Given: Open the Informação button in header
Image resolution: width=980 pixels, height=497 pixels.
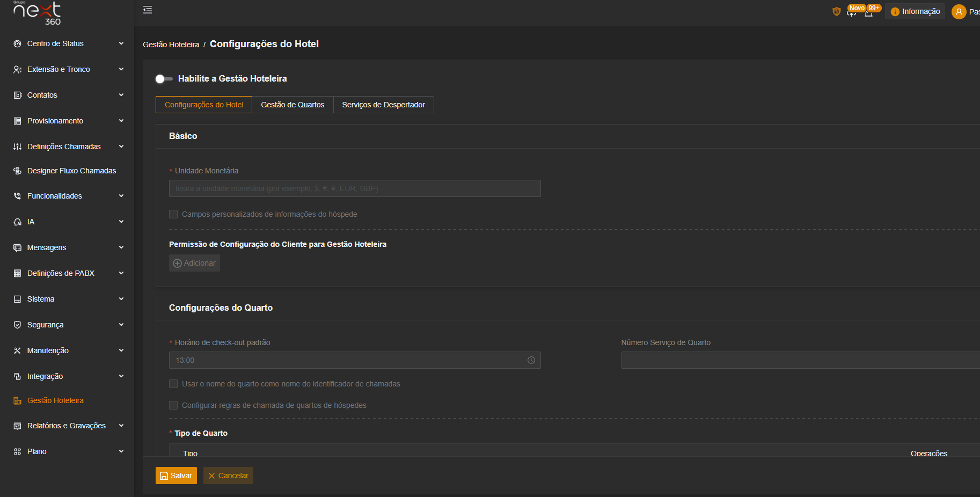Looking at the screenshot, I should [915, 11].
